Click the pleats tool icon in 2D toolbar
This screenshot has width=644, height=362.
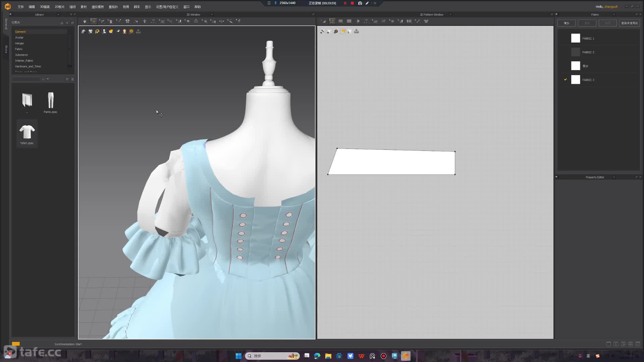pos(409,21)
